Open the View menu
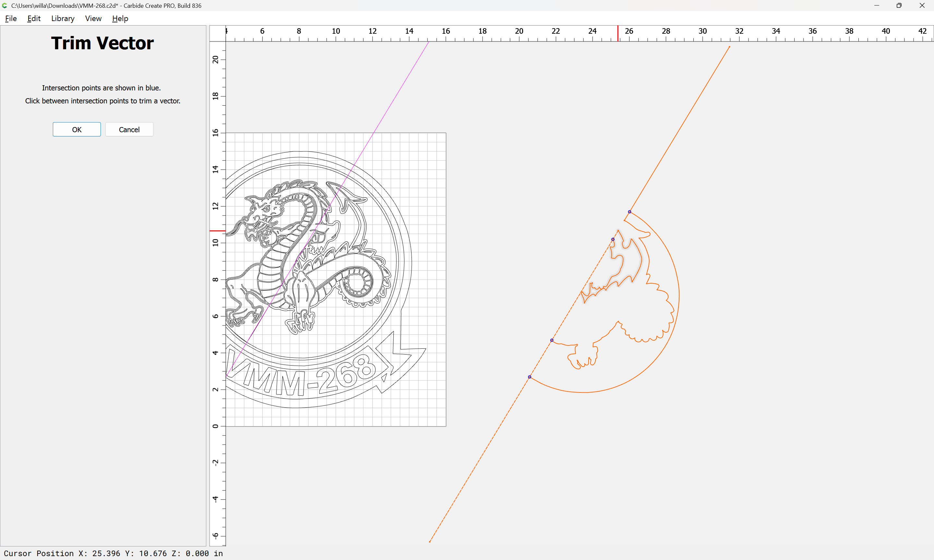The image size is (934, 560). coord(93,18)
